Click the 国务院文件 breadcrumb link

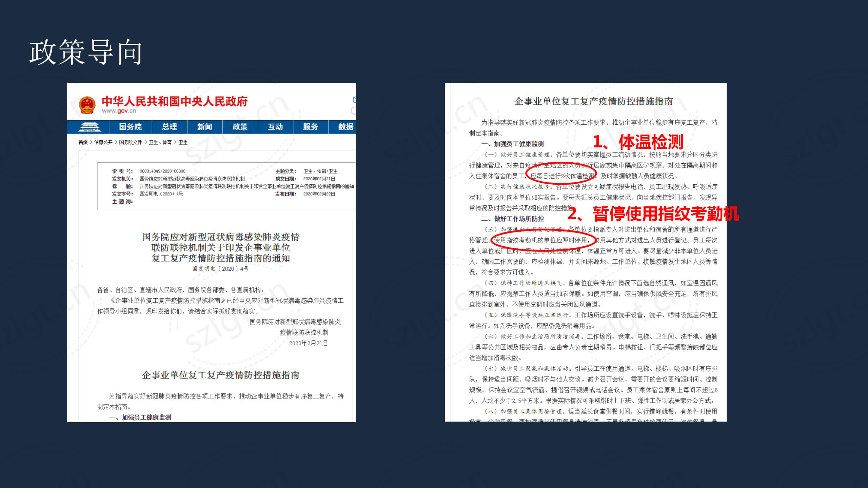pyautogui.click(x=130, y=142)
